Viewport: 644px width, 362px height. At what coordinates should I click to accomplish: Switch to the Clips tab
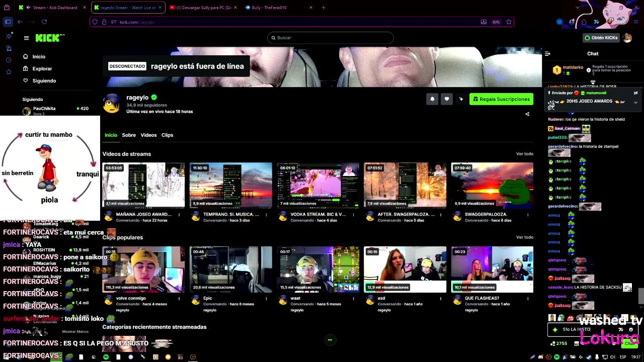pyautogui.click(x=167, y=135)
